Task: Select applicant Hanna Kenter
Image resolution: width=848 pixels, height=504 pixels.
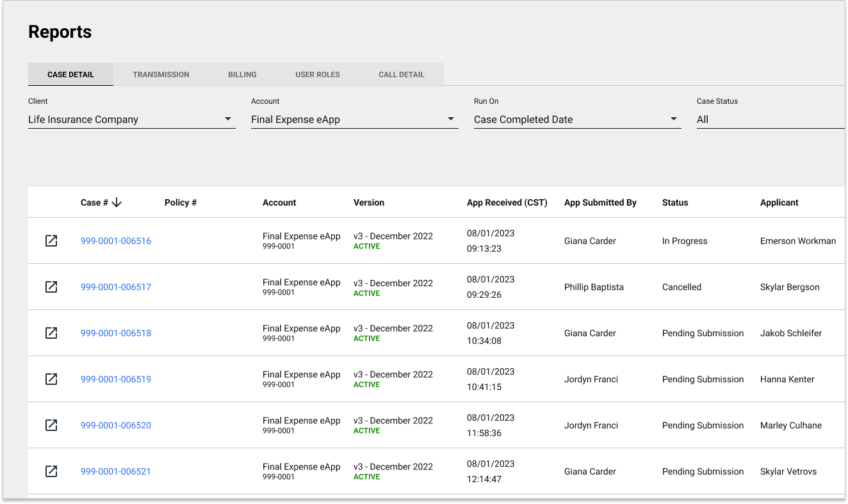Action: [787, 379]
